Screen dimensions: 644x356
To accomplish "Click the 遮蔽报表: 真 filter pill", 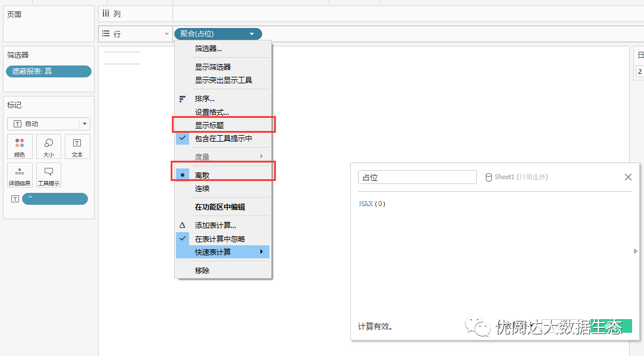I will tap(49, 71).
